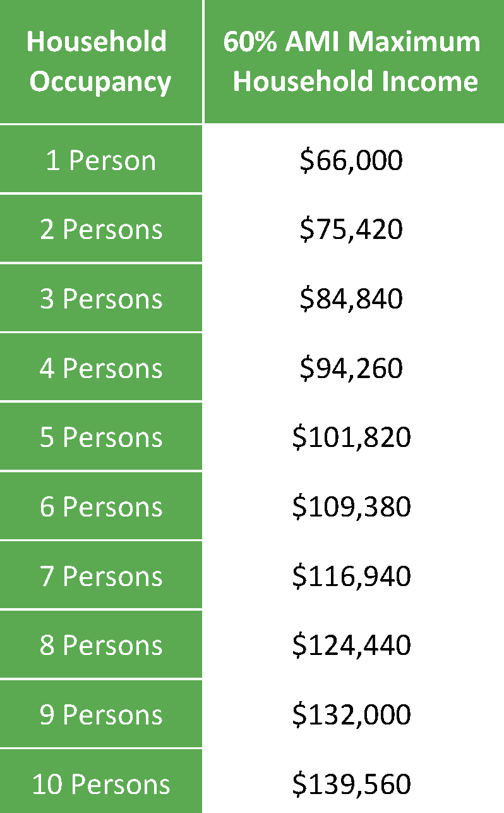Image resolution: width=504 pixels, height=813 pixels.
Task: Select the 5 Persons row label
Action: (100, 437)
